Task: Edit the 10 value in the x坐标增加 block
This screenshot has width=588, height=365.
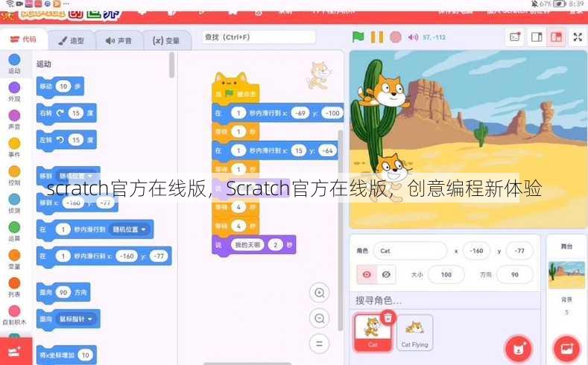Action: tap(86, 355)
